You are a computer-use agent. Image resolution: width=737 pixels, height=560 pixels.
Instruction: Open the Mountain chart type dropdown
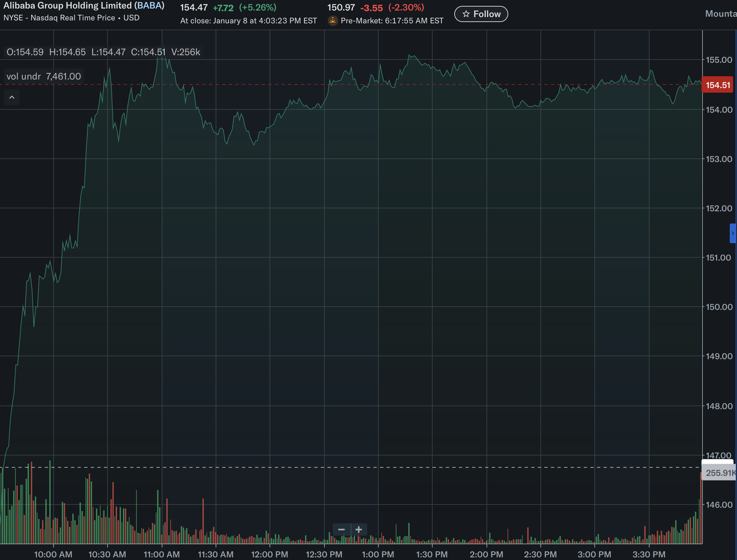click(x=720, y=14)
